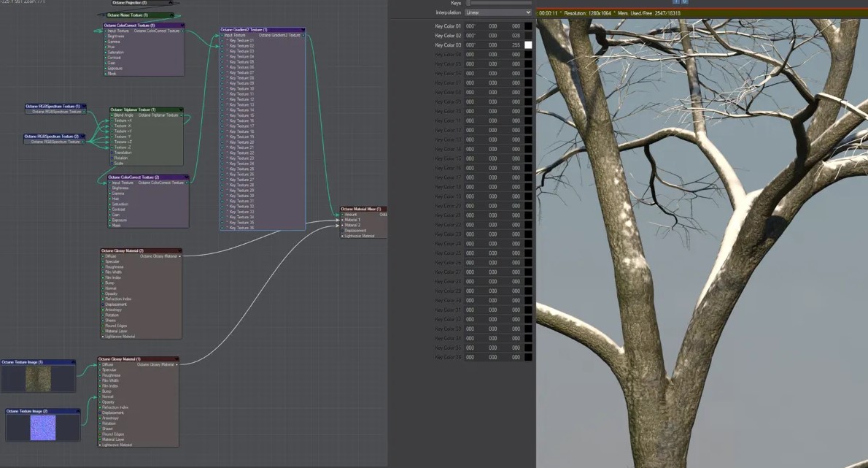This screenshot has width=868, height=468.
Task: Click Glossy Material (2) output socket
Action: pos(180,256)
